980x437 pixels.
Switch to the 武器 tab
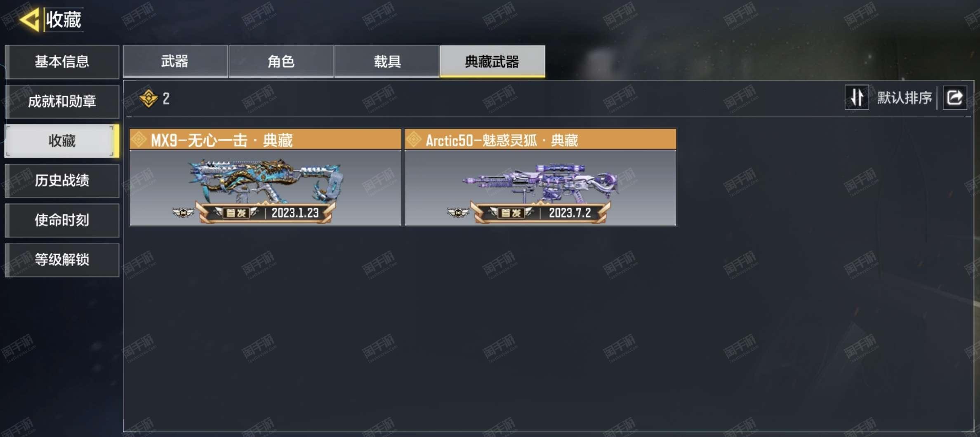pyautogui.click(x=175, y=61)
